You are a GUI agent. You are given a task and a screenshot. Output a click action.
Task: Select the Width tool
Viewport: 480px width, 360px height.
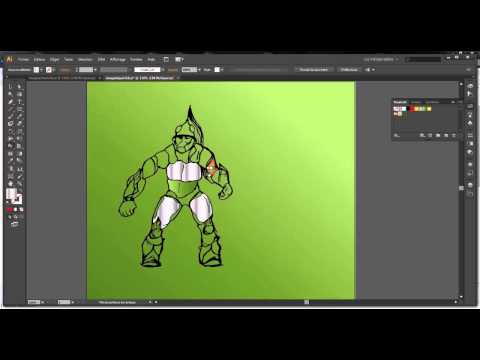(10, 139)
